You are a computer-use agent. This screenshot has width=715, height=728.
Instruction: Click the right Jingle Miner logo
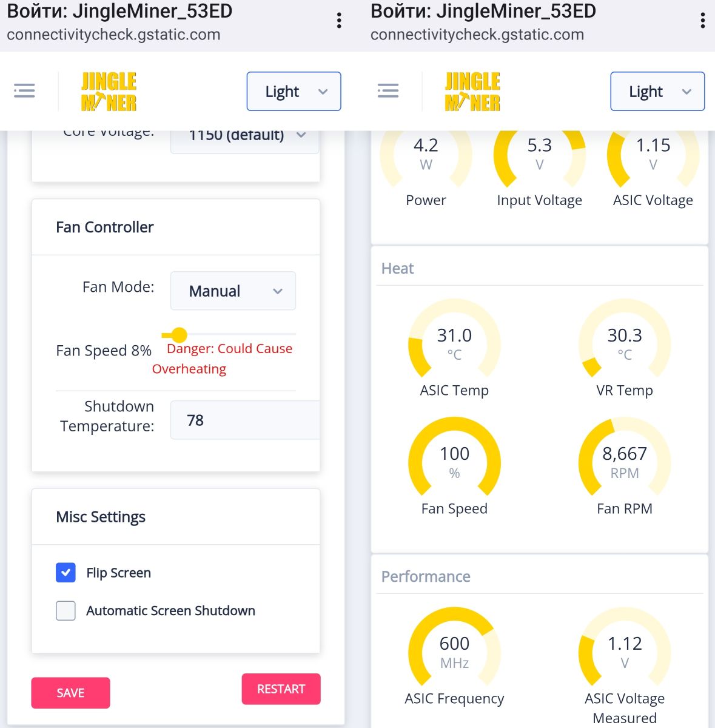tap(472, 92)
